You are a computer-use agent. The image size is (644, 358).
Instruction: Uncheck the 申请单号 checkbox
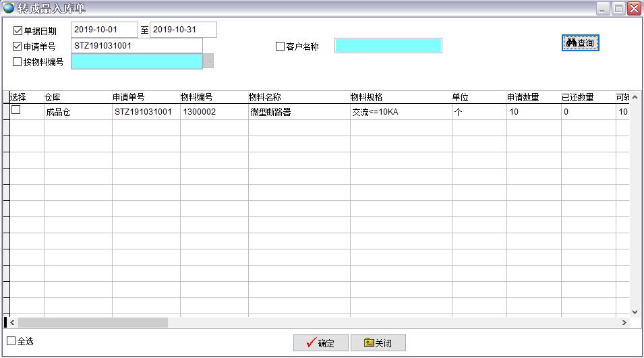tap(18, 47)
